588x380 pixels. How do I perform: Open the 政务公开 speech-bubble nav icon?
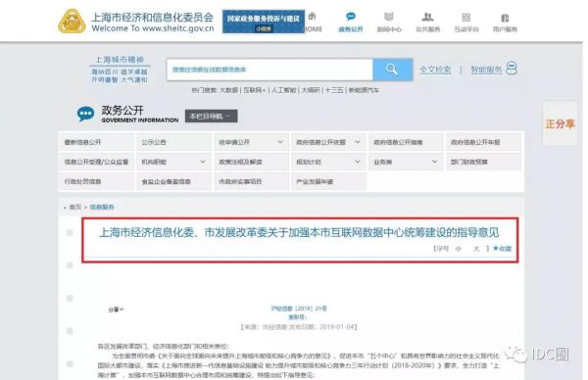[x=351, y=17]
